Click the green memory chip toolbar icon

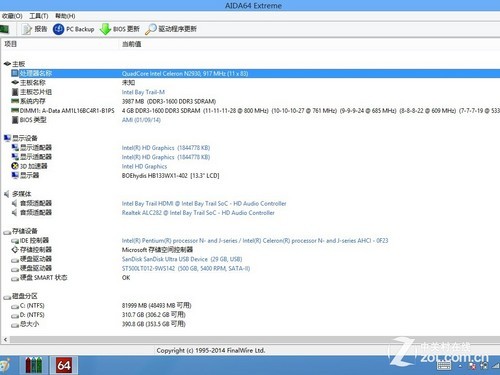[x=4, y=29]
